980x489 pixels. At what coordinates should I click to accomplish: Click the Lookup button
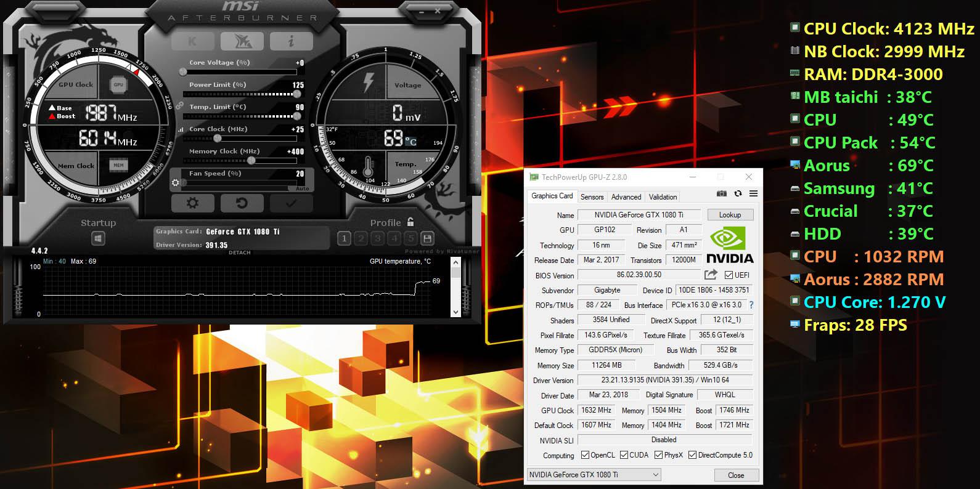(730, 215)
